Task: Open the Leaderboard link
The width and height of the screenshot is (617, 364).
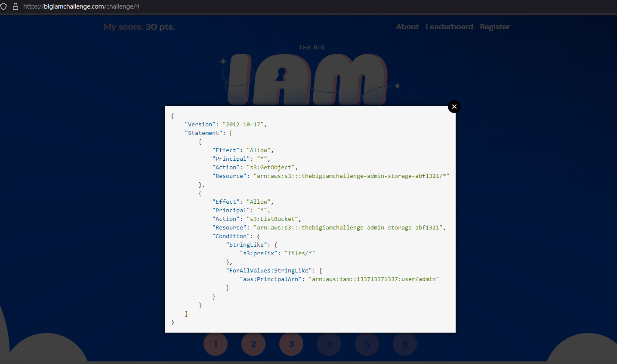Action: coord(449,27)
